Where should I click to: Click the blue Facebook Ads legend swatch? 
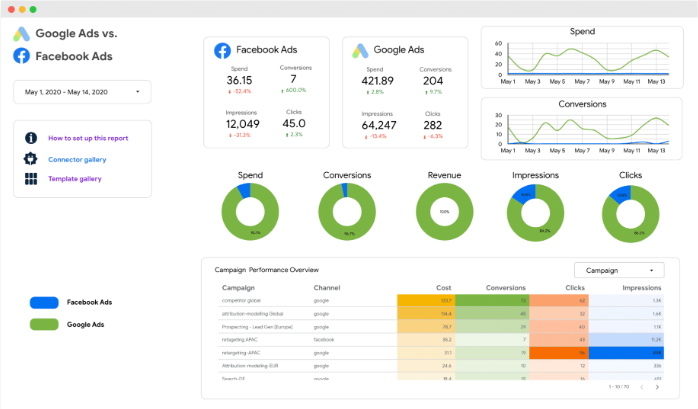click(44, 303)
